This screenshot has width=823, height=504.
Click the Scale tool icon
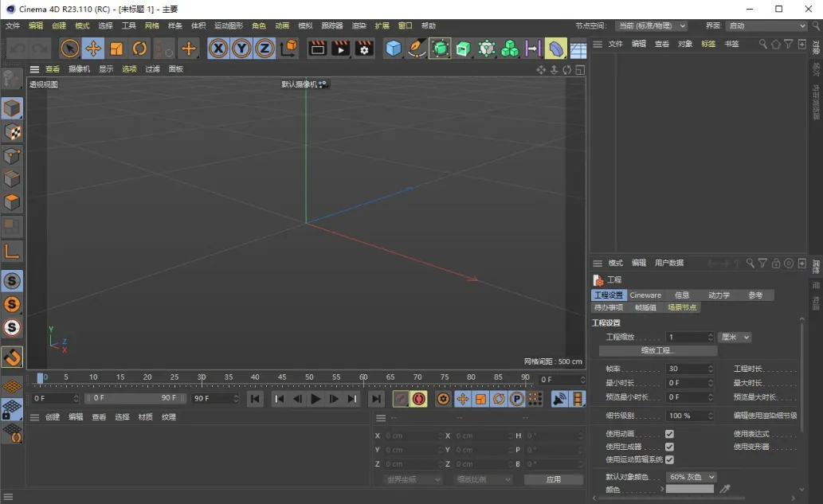(x=117, y=49)
